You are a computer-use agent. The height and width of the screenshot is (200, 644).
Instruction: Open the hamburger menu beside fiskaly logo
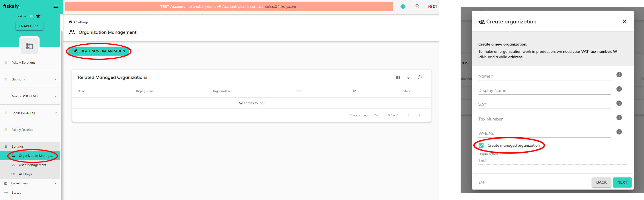click(x=55, y=6)
